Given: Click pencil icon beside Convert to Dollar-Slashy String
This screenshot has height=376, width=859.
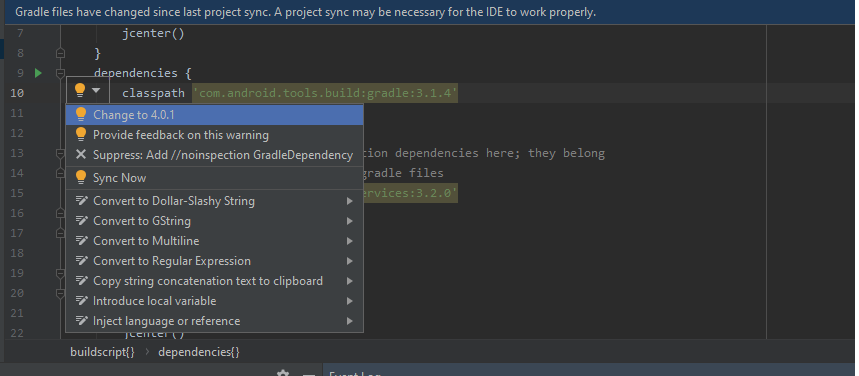Looking at the screenshot, I should pos(82,201).
